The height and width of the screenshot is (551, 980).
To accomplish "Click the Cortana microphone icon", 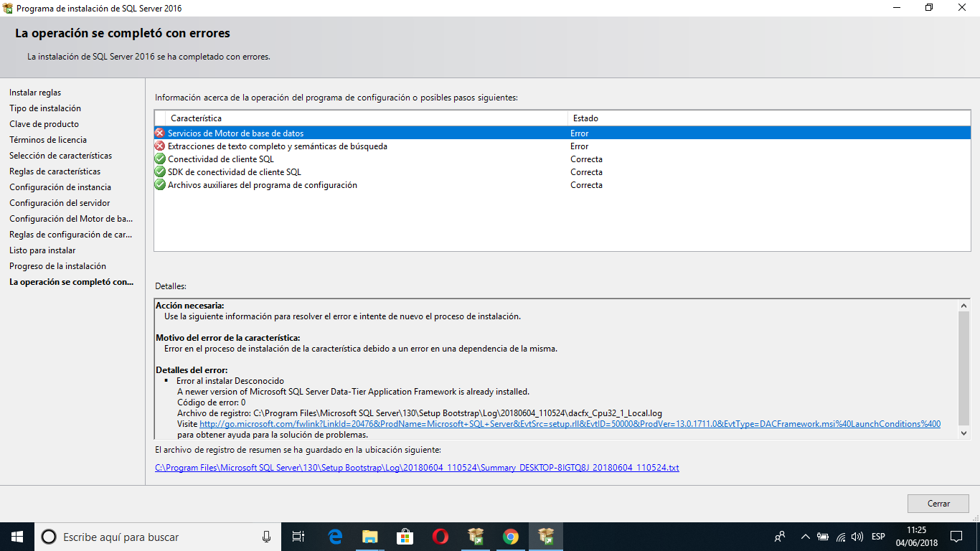I will point(266,537).
